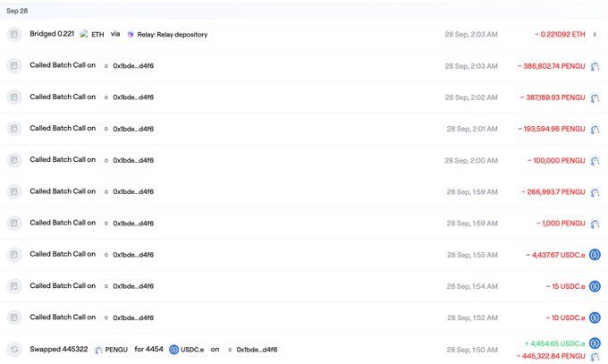
Task: Open address 0x1bde...d4f6 in the -386,802.74 PENGU row
Action: [x=129, y=66]
